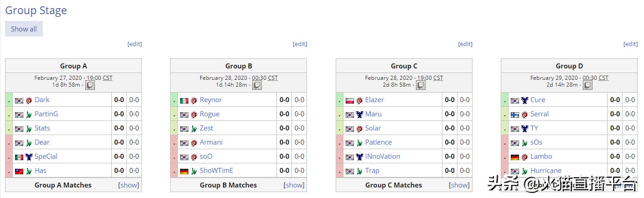The width and height of the screenshot is (644, 198).
Task: Click the CST timezone abbreviation in Group B
Action: 273,78
